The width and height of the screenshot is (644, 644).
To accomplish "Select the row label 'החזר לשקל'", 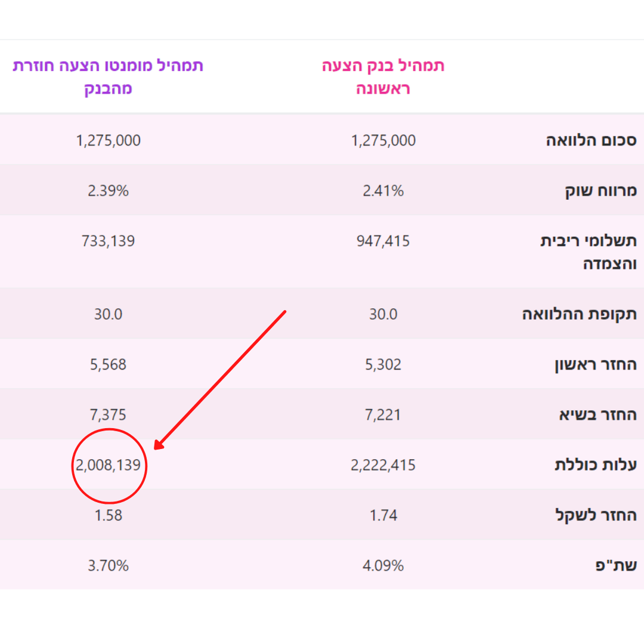I will pos(596,515).
